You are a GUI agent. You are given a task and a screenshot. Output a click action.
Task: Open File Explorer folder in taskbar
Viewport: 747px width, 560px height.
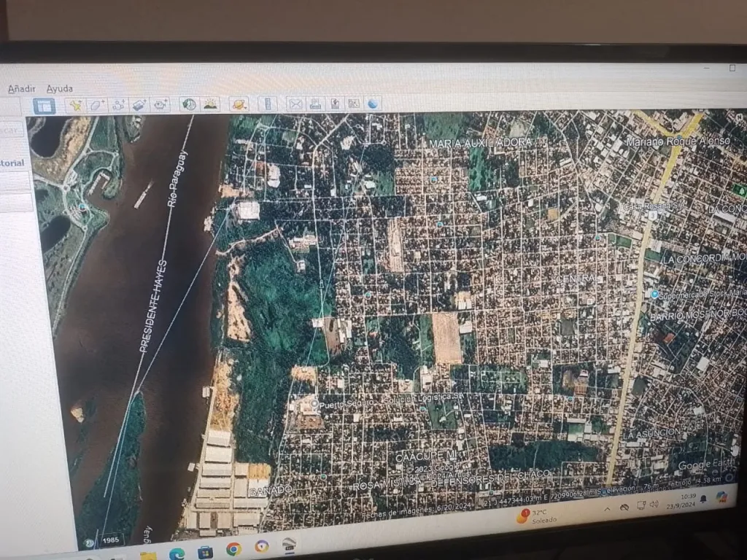[148, 555]
